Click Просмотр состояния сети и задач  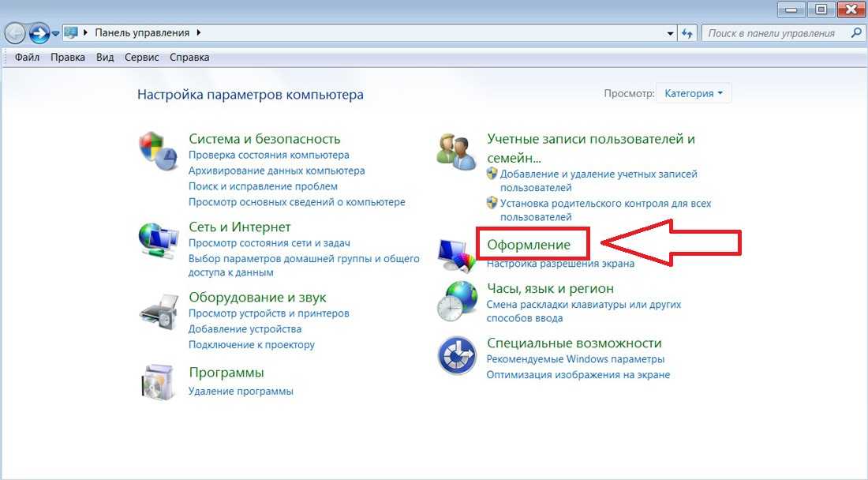tap(270, 242)
